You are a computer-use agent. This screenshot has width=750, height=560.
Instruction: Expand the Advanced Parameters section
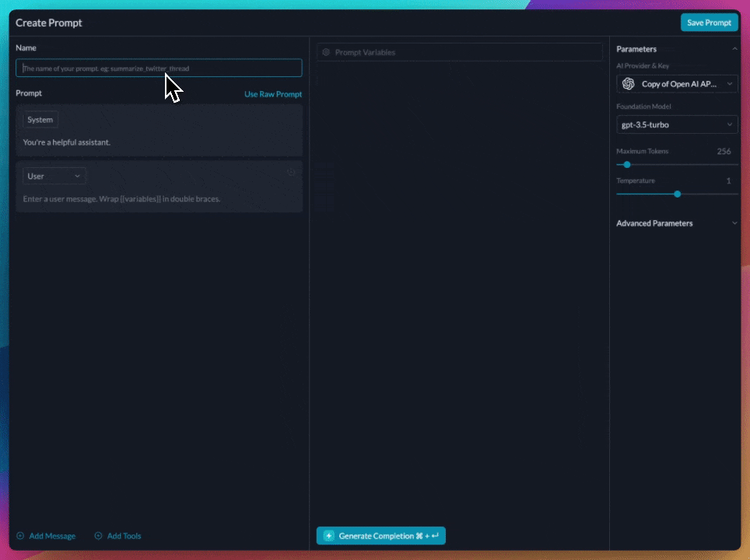coord(734,223)
